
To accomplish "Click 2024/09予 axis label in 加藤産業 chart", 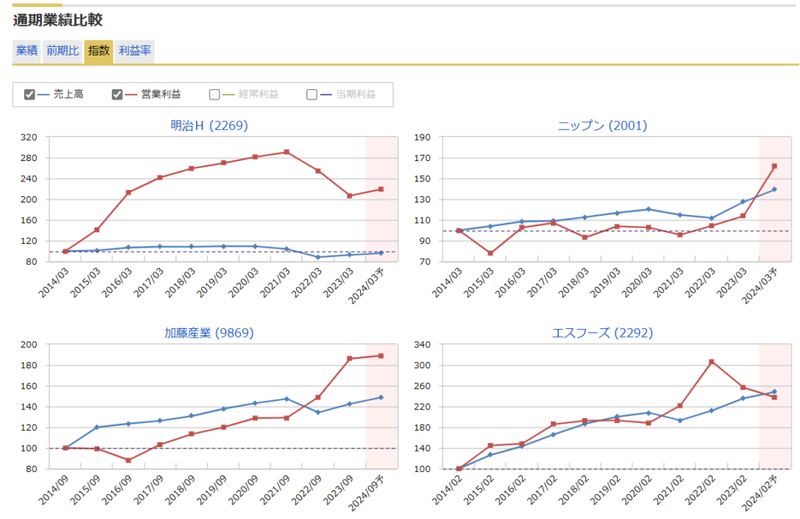I will tap(366, 493).
